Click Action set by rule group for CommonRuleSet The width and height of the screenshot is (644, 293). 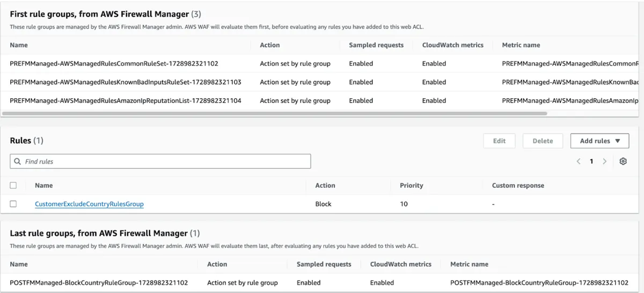pos(295,64)
